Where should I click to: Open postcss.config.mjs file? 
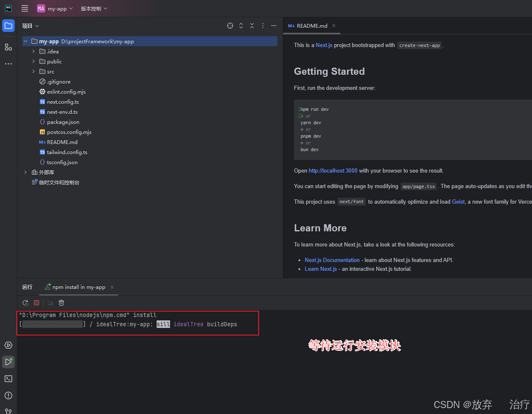[69, 132]
